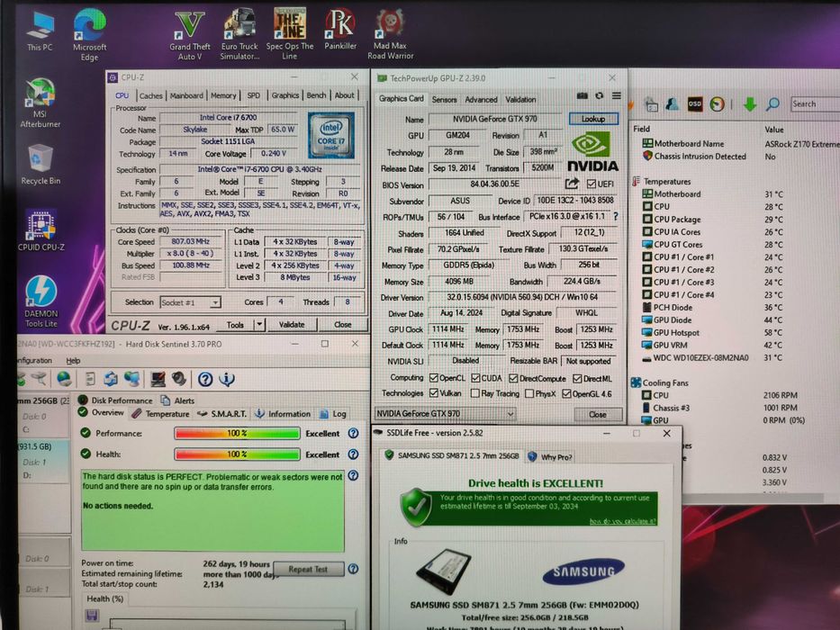Select CPUID CPU-Z desktop shortcut
Image resolution: width=840 pixels, height=630 pixels.
(x=41, y=231)
